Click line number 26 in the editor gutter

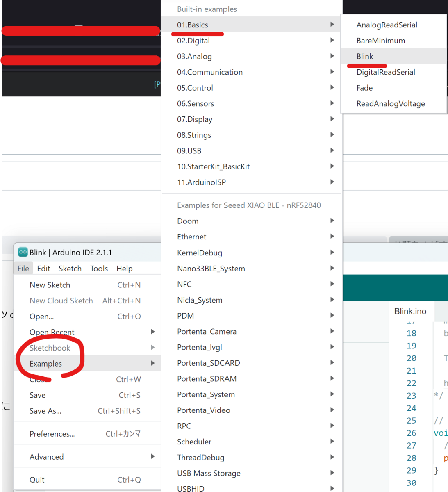pyautogui.click(x=412, y=433)
